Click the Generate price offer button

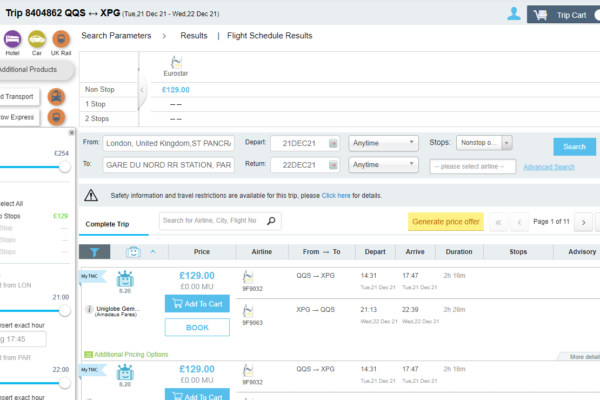[444, 221]
